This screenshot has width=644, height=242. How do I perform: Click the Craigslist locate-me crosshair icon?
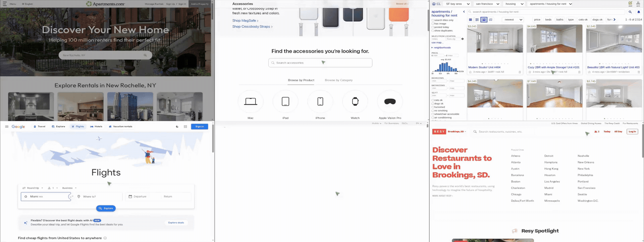(x=463, y=39)
